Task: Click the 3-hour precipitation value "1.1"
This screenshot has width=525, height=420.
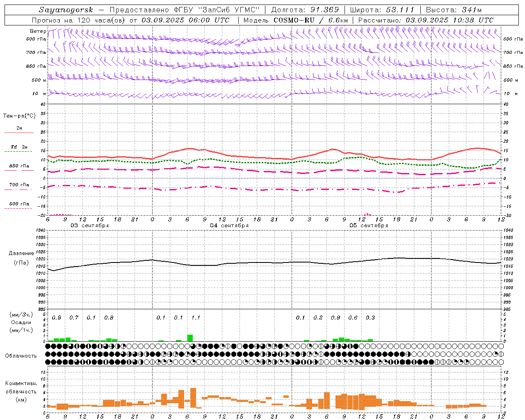Action: click(x=196, y=318)
